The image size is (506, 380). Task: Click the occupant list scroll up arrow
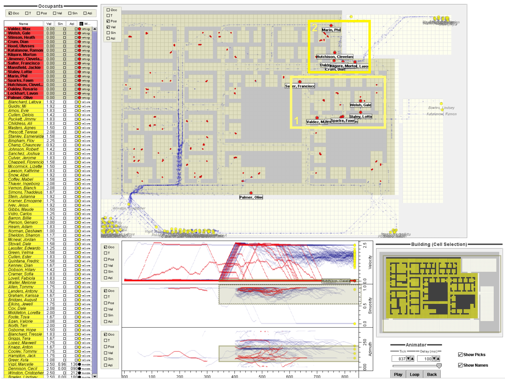[x=95, y=29]
